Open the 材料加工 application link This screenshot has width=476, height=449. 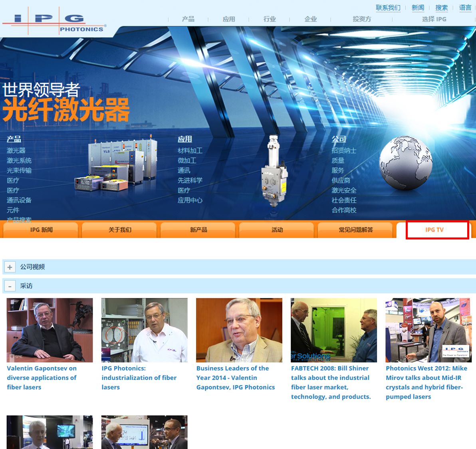190,150
